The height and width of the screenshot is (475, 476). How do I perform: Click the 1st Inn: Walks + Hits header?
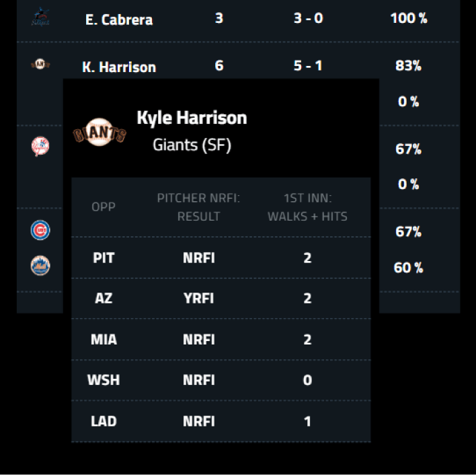tap(307, 207)
